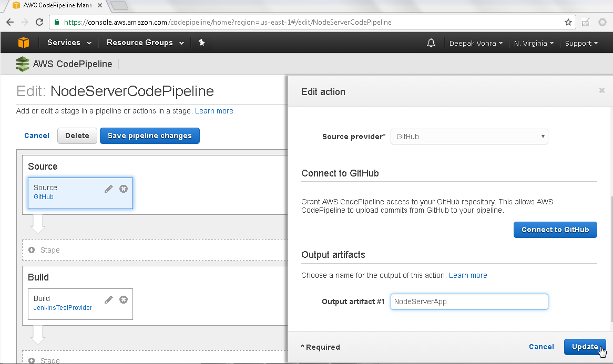Remove the Source GitHub action
613x364 pixels.
(124, 189)
